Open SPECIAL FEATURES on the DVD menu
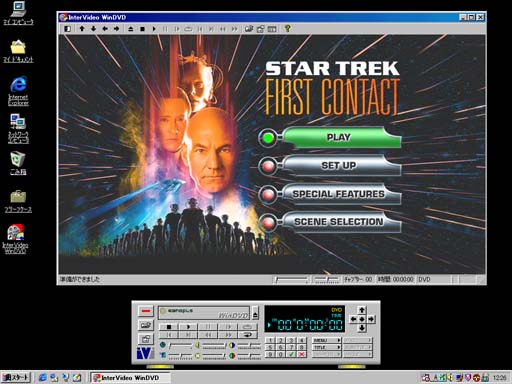The height and width of the screenshot is (384, 512). coord(341,194)
